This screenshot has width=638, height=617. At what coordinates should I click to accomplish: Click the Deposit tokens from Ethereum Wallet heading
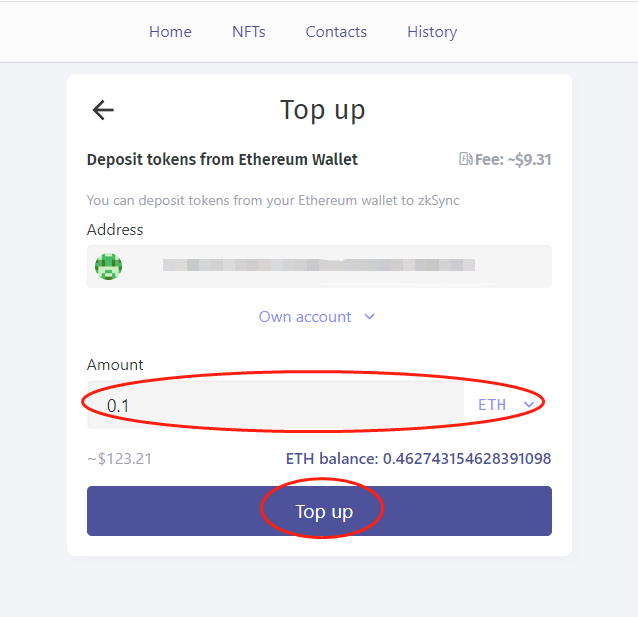click(x=222, y=159)
